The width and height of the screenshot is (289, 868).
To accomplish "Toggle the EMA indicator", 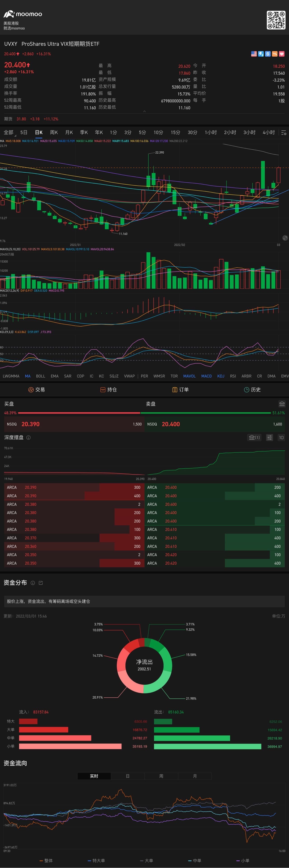I will [x=55, y=376].
